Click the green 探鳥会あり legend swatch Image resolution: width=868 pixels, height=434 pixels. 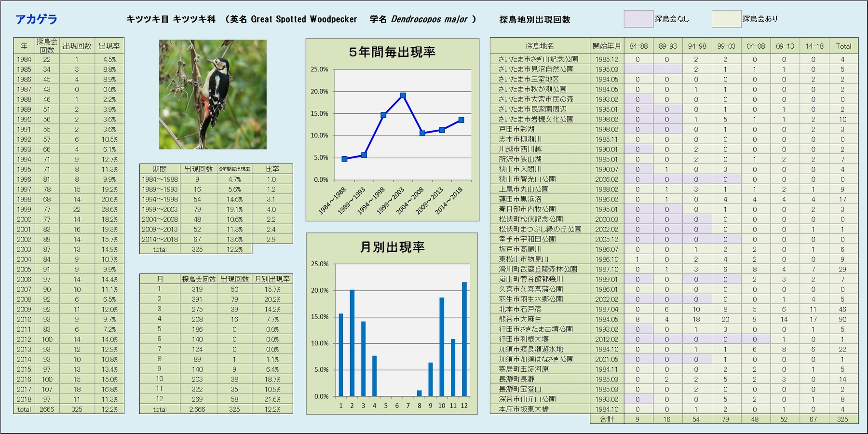726,19
